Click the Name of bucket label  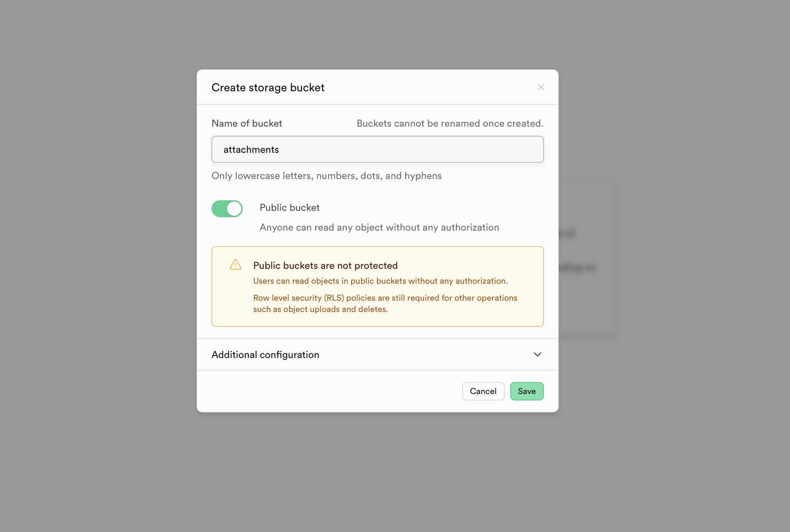click(247, 123)
